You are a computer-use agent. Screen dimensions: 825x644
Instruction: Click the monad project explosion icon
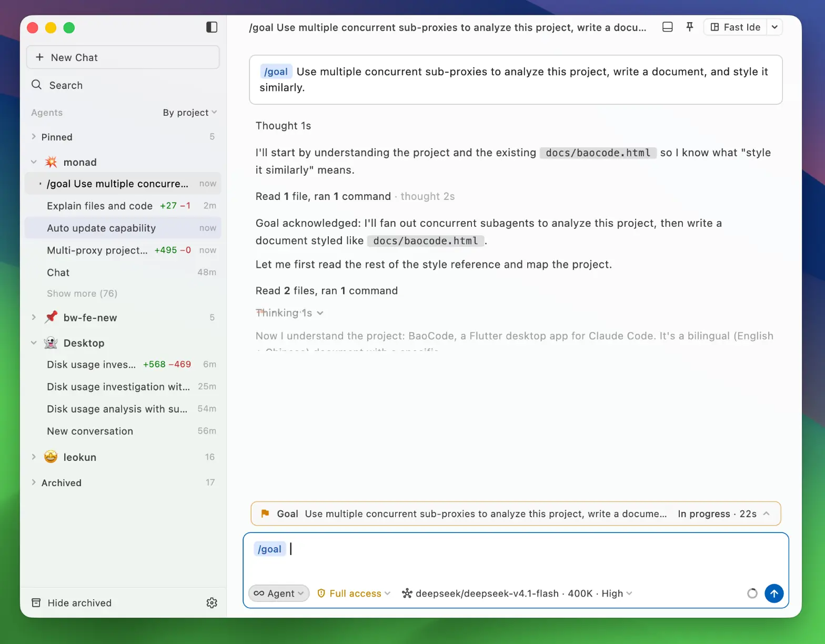(51, 162)
